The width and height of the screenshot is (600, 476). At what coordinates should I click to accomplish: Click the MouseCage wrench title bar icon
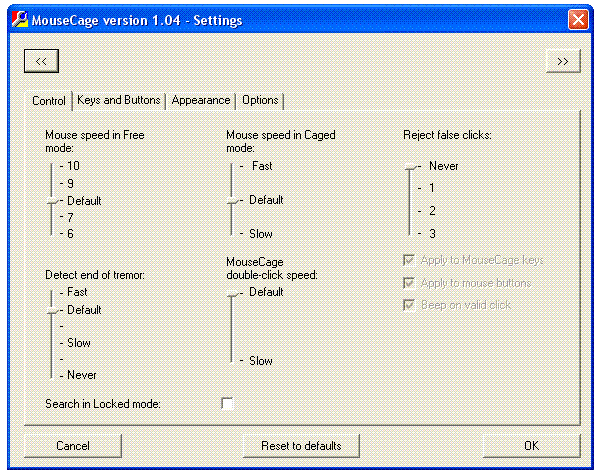[20, 19]
